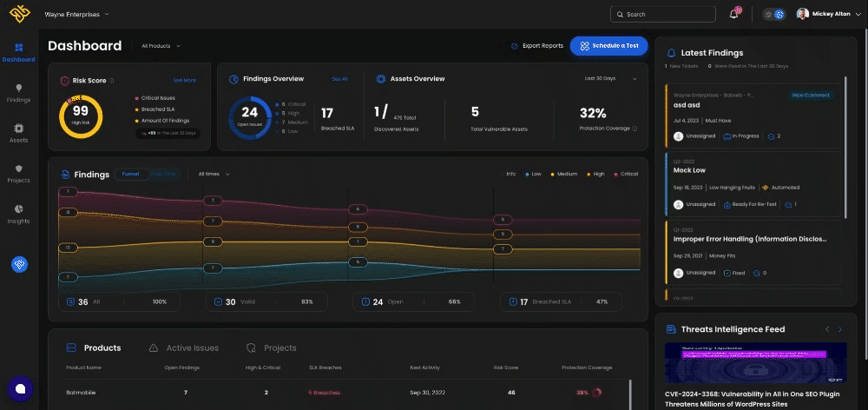Select the 17 Breached SLA funnel stage

[x=562, y=302]
